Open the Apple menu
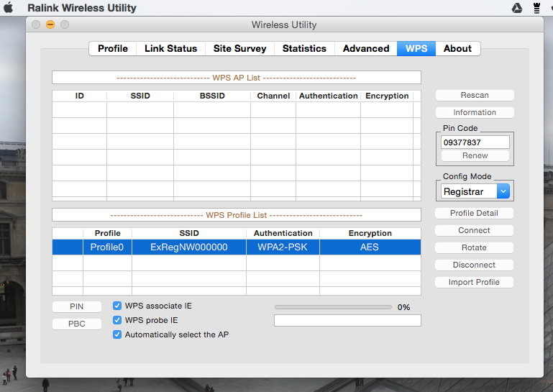 tap(9, 7)
